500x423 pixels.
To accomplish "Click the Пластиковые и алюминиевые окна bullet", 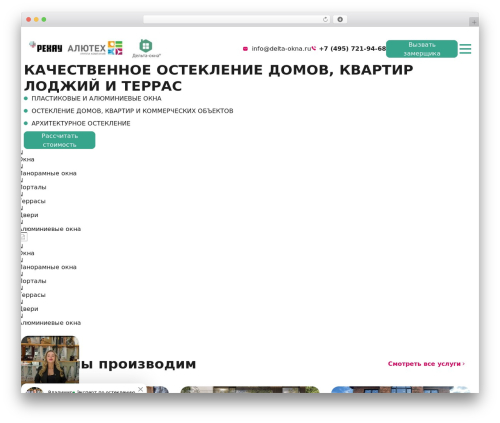I will (x=96, y=99).
